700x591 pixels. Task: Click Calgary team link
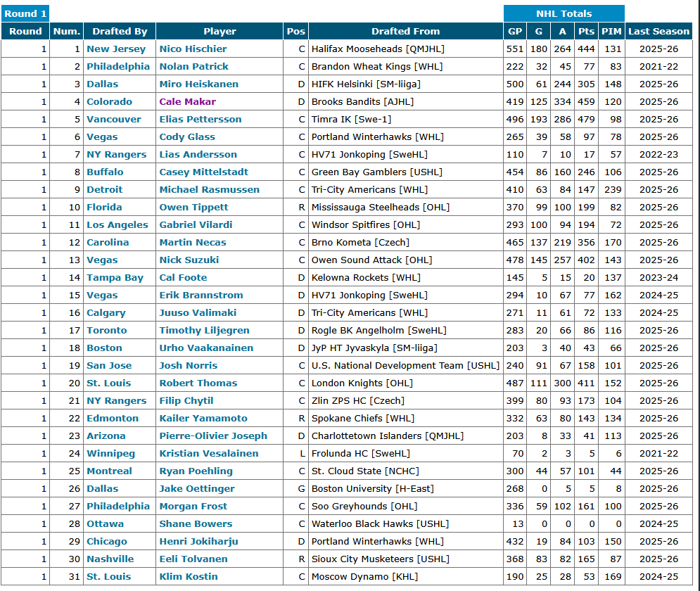pos(106,312)
